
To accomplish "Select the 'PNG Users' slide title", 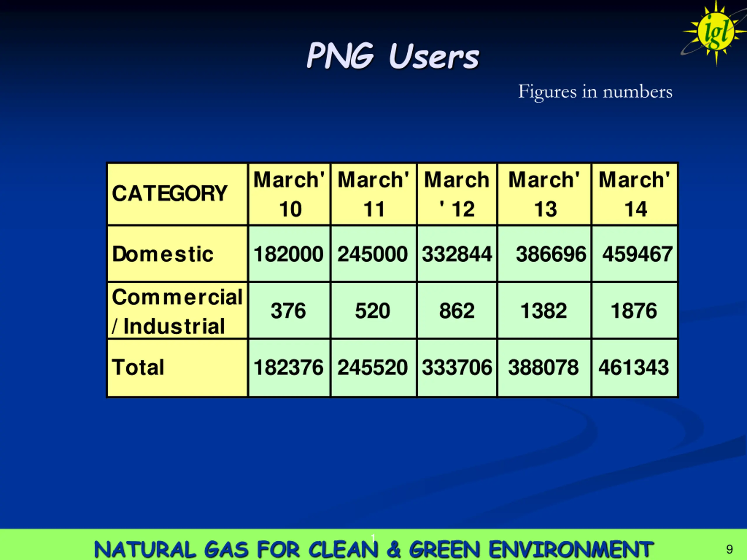I will [393, 56].
